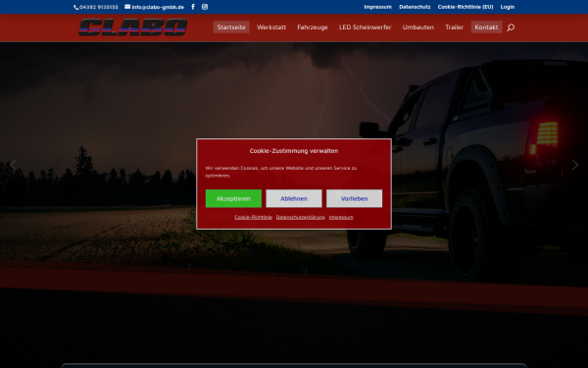Accept cookies with Akzeptieren button
The width and height of the screenshot is (588, 368).
tap(233, 198)
